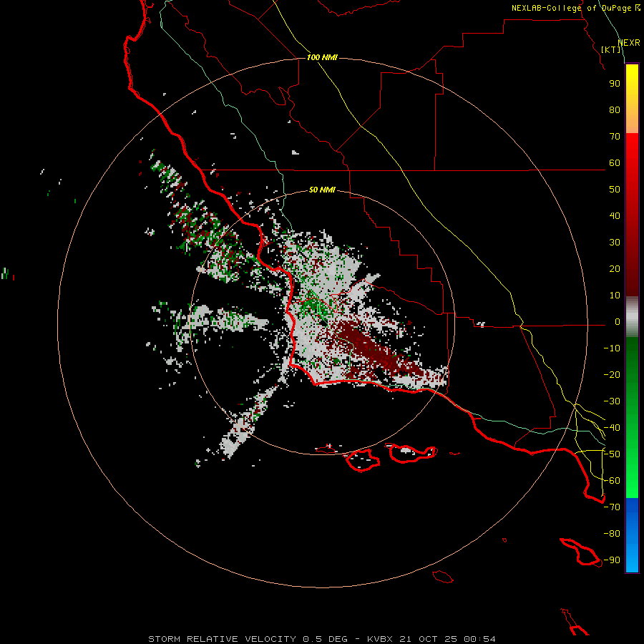The image size is (644, 644).
Task: Click the KVBX station identifier in caption
Action: pyautogui.click(x=380, y=639)
